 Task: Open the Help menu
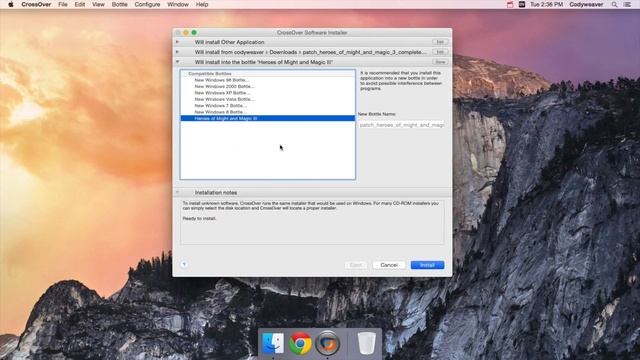click(202, 4)
